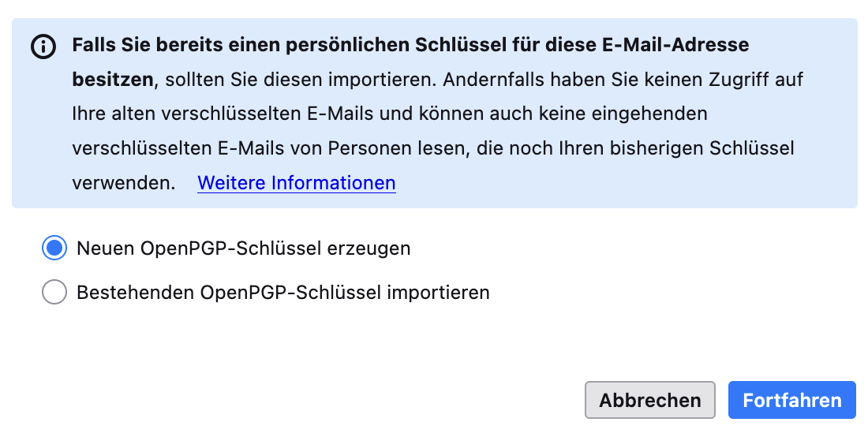The image size is (868, 437).
Task: Click the bold word "besitzen" in the notice
Action: tap(112, 80)
